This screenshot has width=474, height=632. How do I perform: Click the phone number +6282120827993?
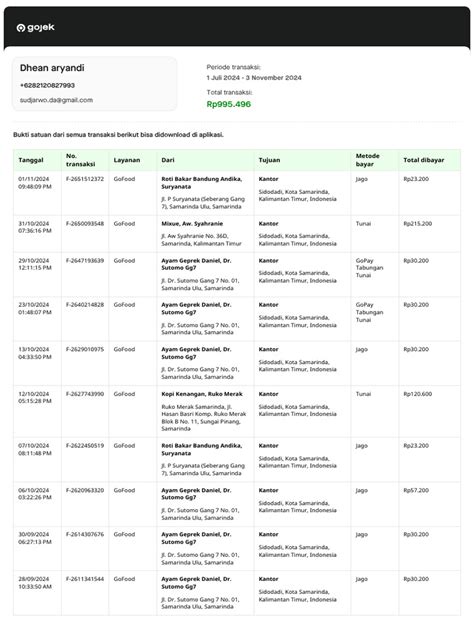click(47, 85)
